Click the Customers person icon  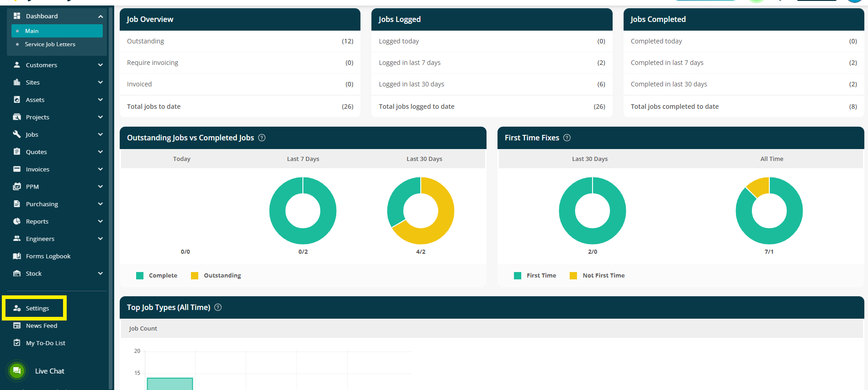click(17, 65)
